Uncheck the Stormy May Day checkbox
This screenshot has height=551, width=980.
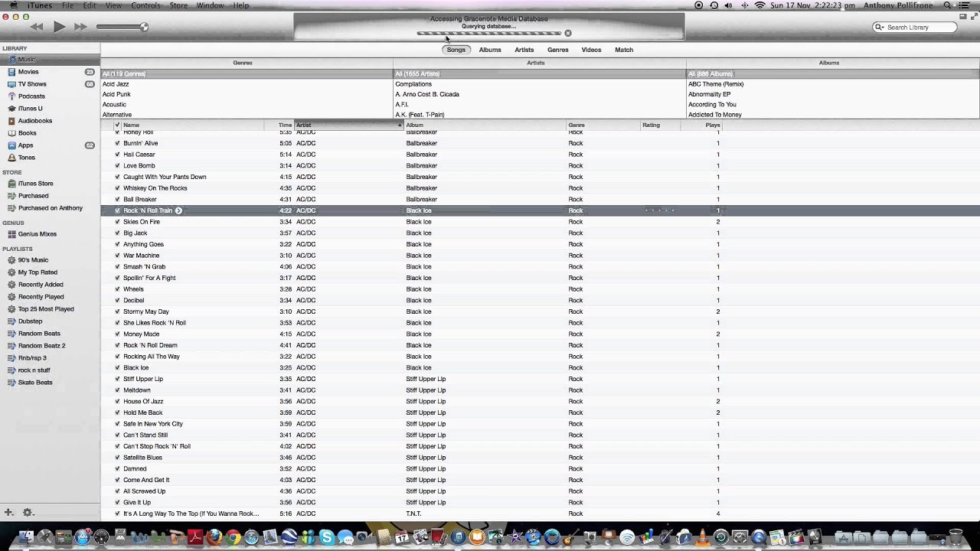(x=117, y=311)
